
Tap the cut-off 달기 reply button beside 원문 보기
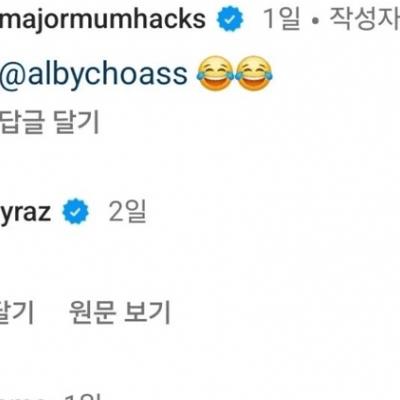tap(17, 312)
